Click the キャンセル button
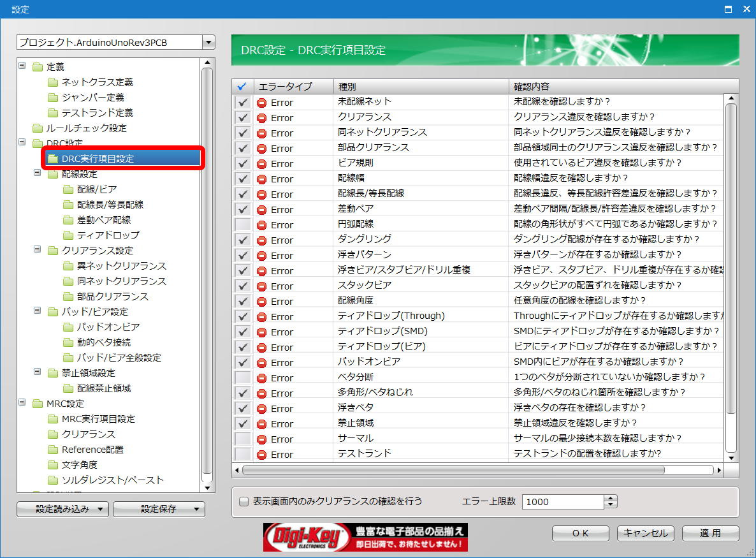 click(x=645, y=533)
